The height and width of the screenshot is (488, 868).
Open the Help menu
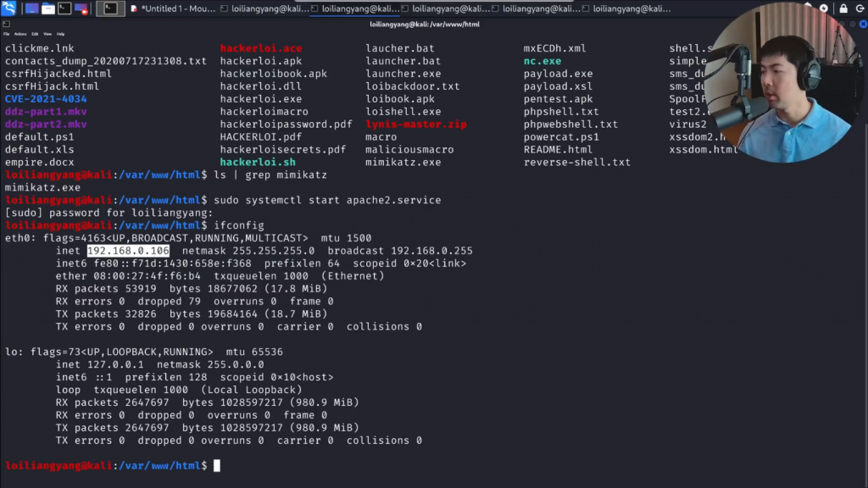(x=61, y=34)
